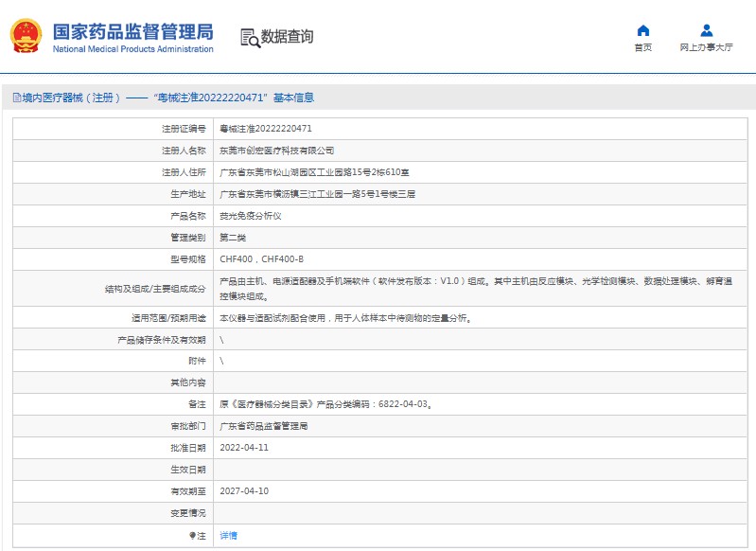Open the 详情 details link

[228, 536]
